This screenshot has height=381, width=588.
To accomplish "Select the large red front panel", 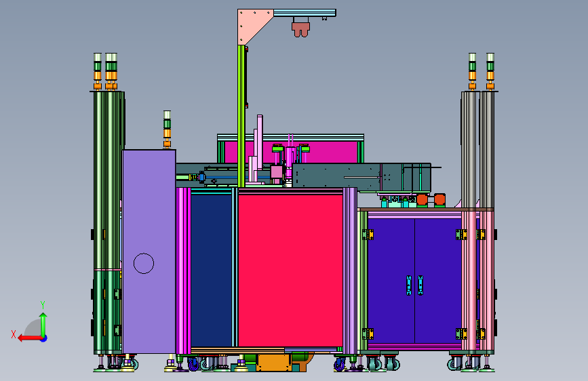I will point(290,270).
